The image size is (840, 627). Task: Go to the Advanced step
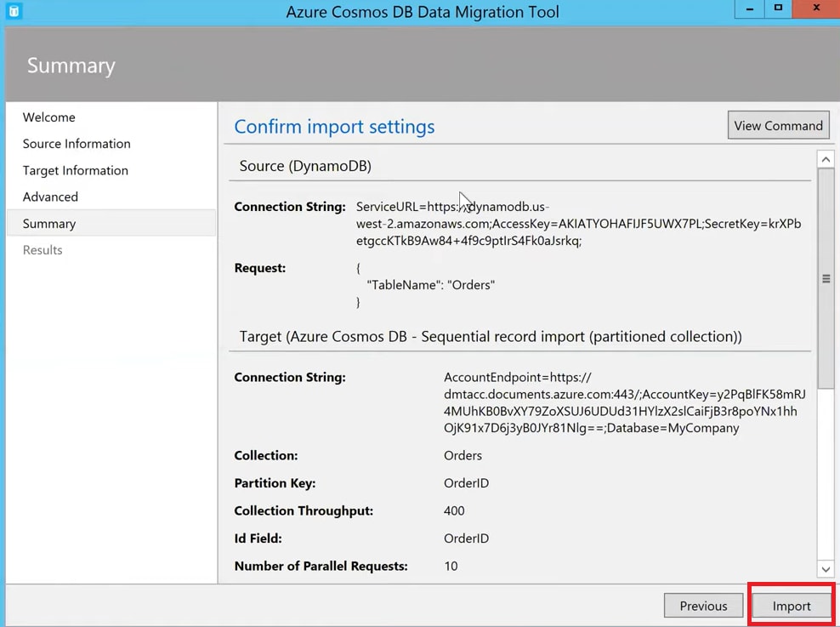[50, 197]
